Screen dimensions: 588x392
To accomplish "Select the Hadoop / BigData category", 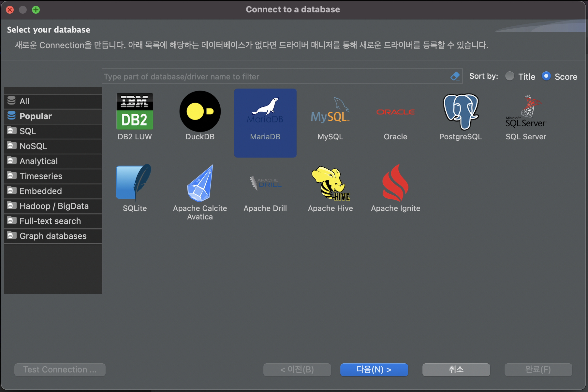I will click(53, 206).
